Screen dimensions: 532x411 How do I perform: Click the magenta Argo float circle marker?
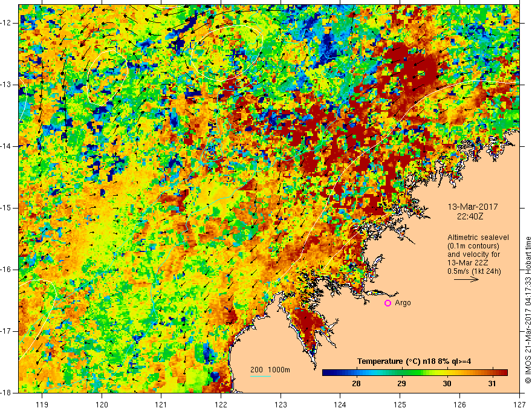(388, 303)
